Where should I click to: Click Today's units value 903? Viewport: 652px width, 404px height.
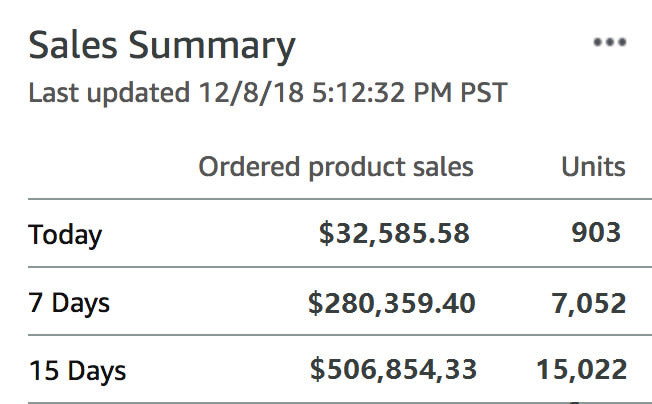[x=596, y=234]
